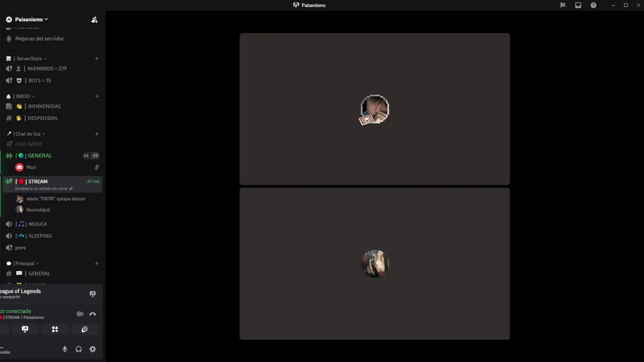Share League of Legends screen icon

[x=93, y=294]
